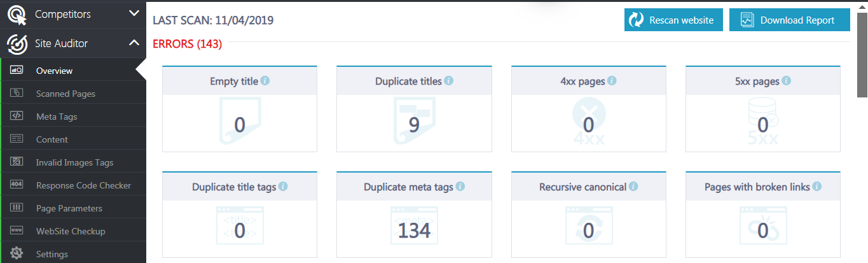Open the Duplicate titles card showing 9
The image size is (868, 263).
pos(414,109)
